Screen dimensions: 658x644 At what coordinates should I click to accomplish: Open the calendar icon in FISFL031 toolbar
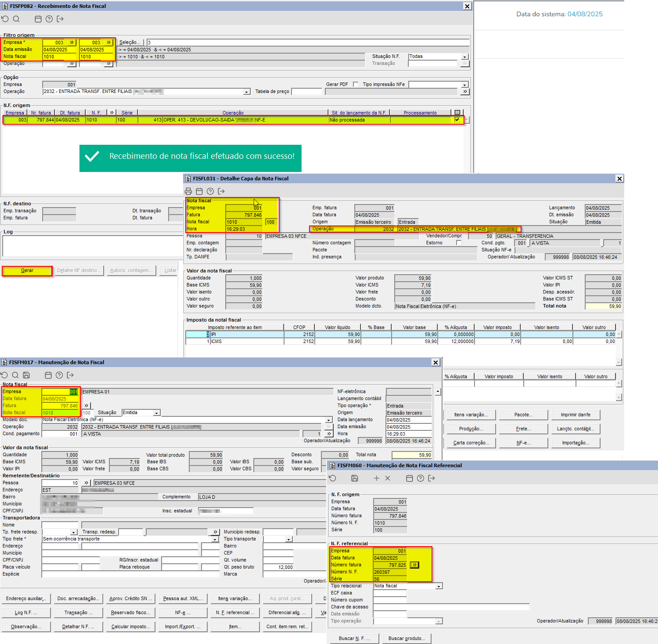[x=199, y=191]
